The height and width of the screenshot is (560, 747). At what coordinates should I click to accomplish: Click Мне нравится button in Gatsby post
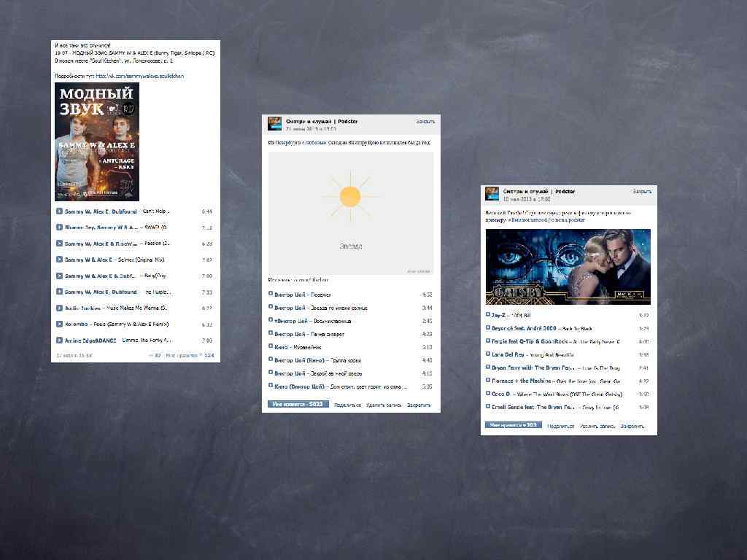tap(514, 425)
